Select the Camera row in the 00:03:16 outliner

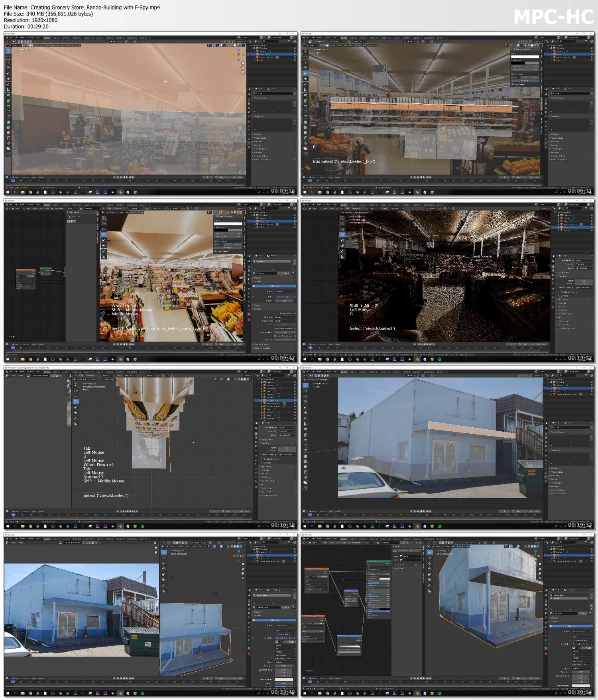point(271,51)
